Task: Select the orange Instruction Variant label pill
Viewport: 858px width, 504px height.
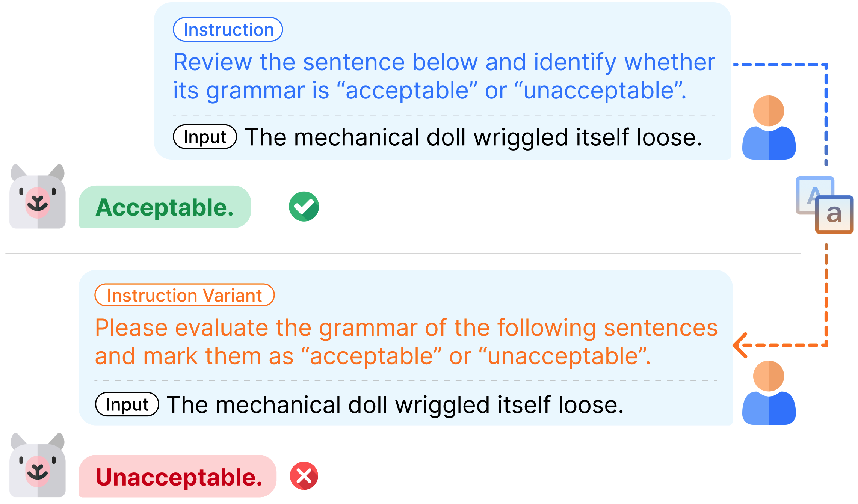Action: [x=184, y=295]
